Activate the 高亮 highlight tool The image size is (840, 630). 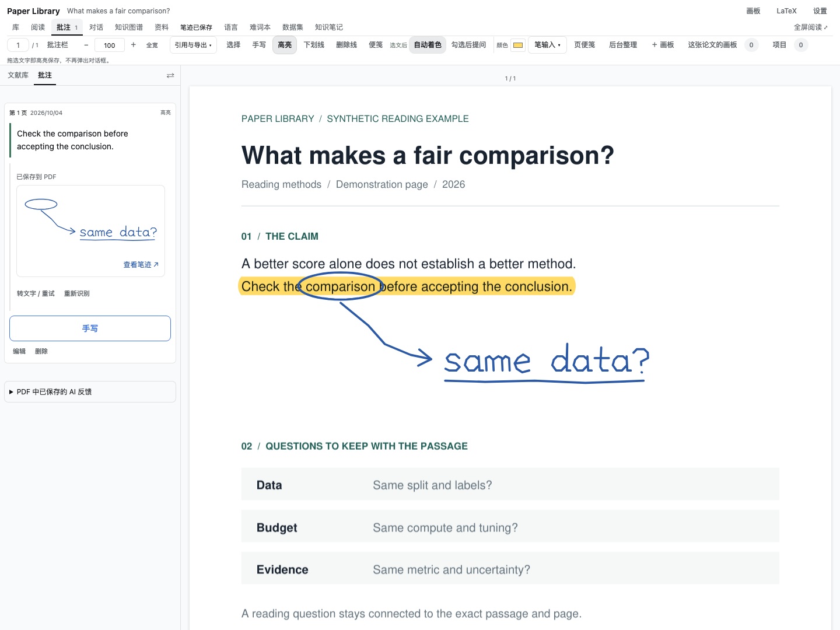point(285,45)
